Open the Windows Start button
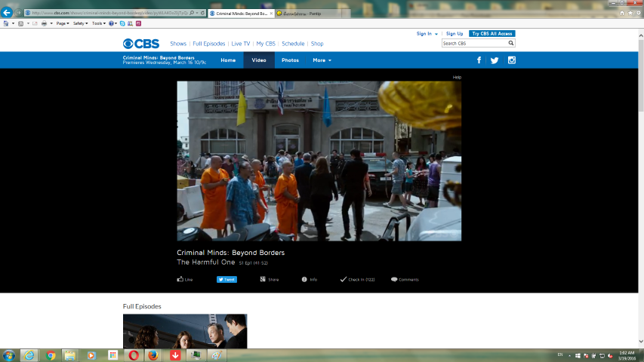Screen dimensions: 644x362 pos(8,355)
